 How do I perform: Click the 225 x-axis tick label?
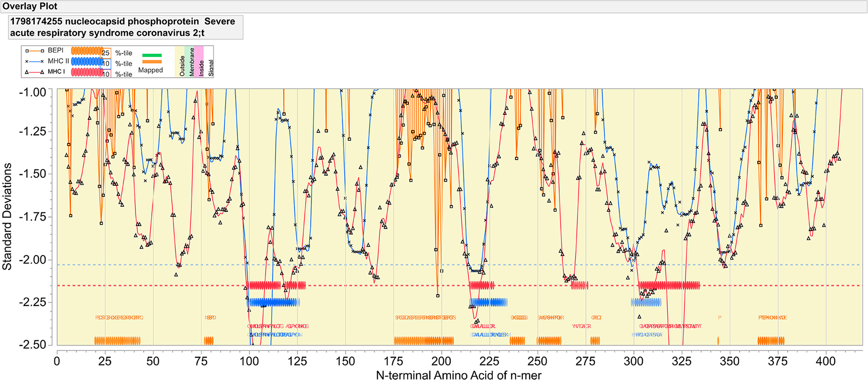(x=490, y=361)
